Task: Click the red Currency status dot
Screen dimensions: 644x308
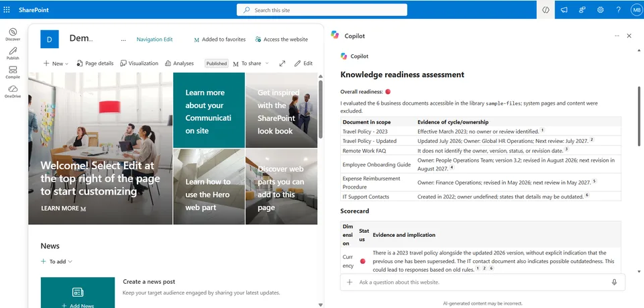Action: tap(363, 261)
